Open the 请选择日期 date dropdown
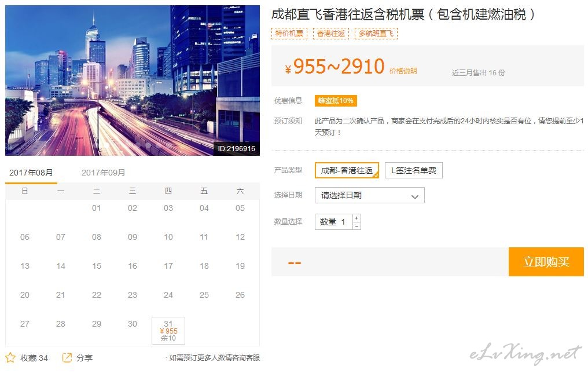Image resolution: width=588 pixels, height=373 pixels. point(369,195)
